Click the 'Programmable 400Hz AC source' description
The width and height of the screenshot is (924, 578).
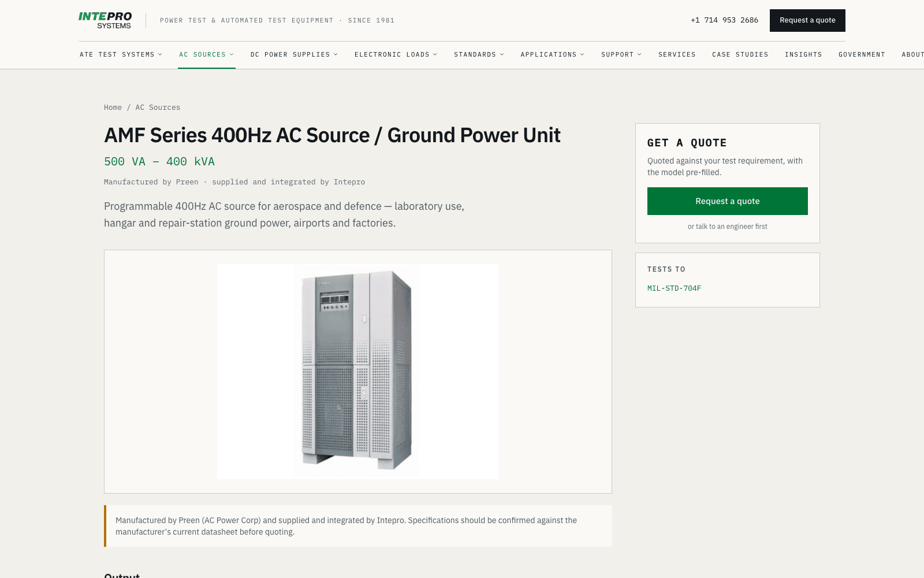(x=284, y=214)
